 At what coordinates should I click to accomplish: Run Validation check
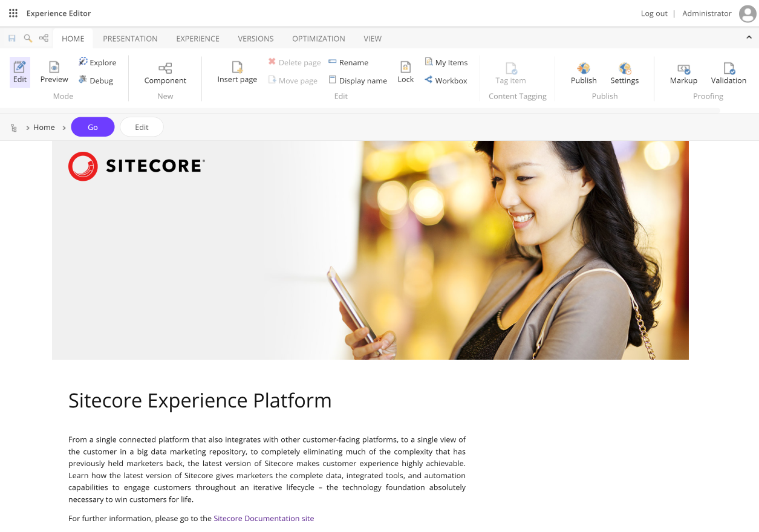click(729, 73)
